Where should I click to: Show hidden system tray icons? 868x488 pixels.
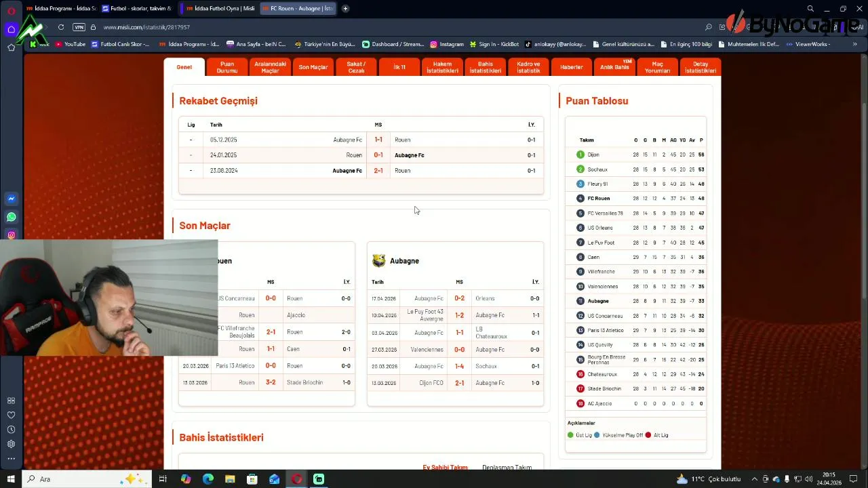pos(755,479)
